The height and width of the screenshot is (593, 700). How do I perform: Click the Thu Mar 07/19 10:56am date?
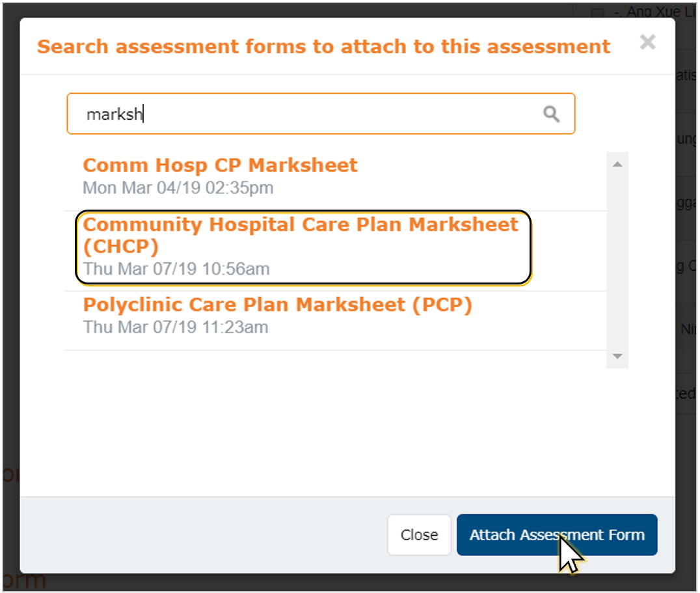(x=176, y=269)
